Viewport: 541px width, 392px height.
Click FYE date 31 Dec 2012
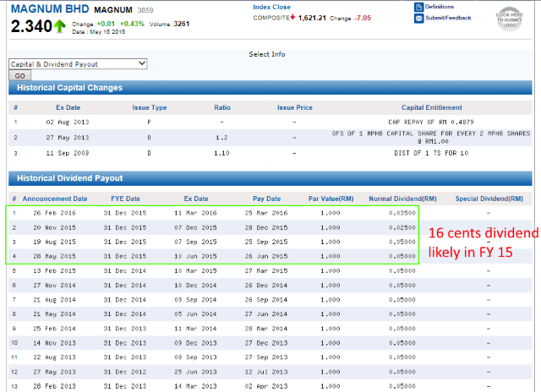125,372
